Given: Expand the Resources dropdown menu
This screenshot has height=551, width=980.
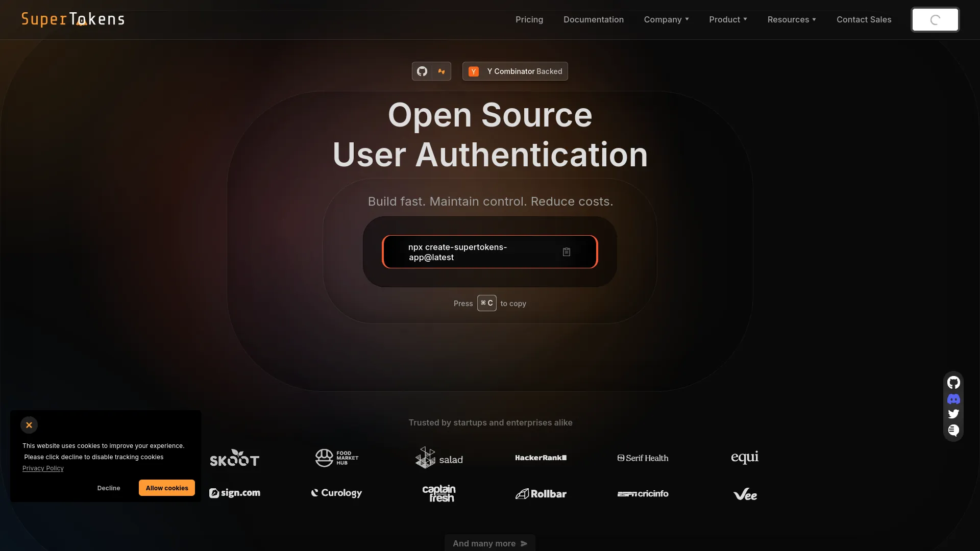Looking at the screenshot, I should point(792,19).
